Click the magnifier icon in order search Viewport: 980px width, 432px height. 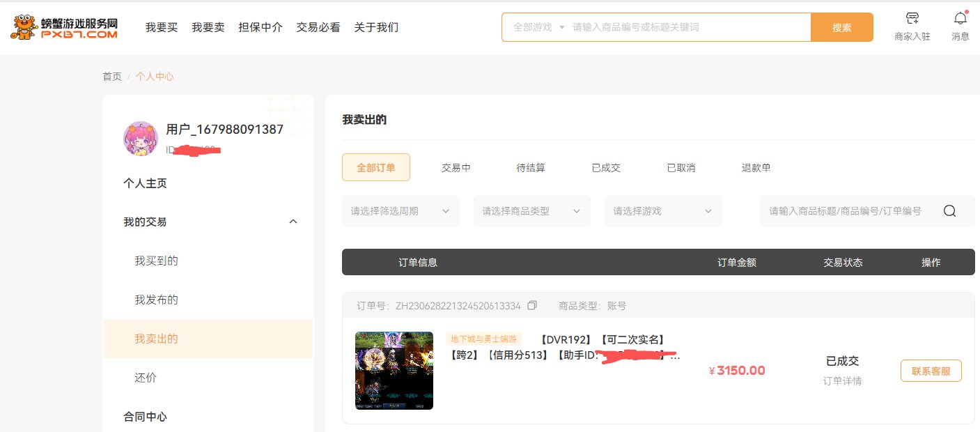(949, 211)
